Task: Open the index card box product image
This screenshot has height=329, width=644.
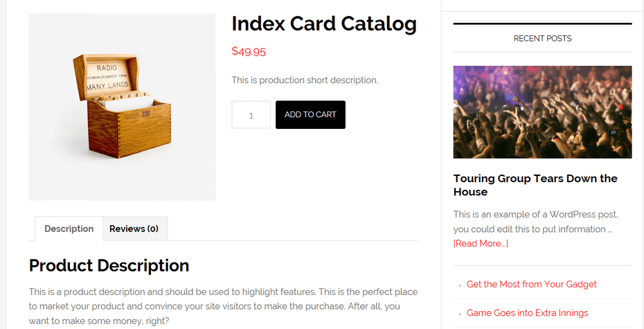Action: (x=122, y=107)
